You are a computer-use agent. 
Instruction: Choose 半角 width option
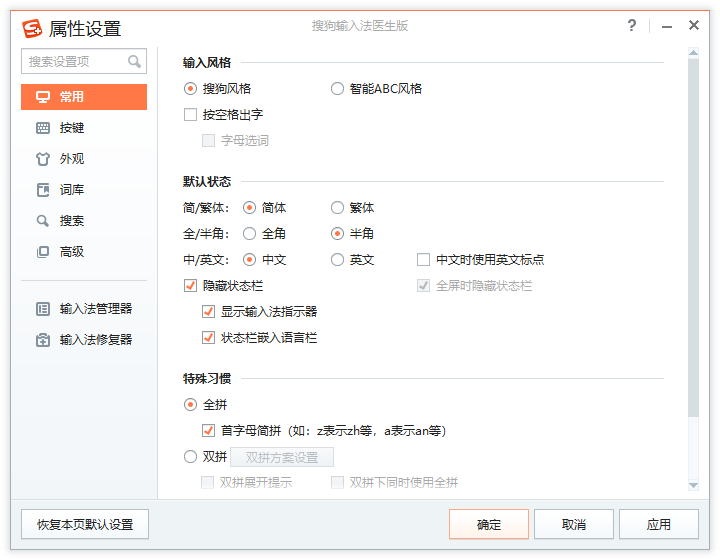click(337, 234)
